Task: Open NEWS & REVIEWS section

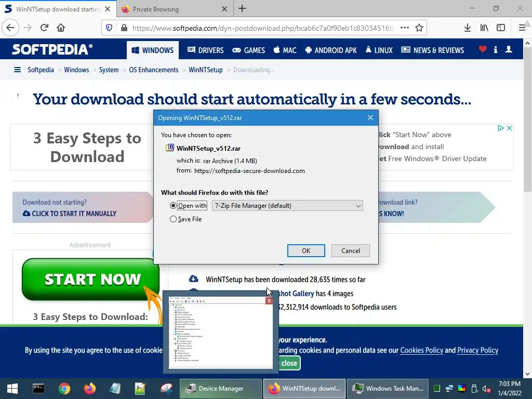Action: 433,50
